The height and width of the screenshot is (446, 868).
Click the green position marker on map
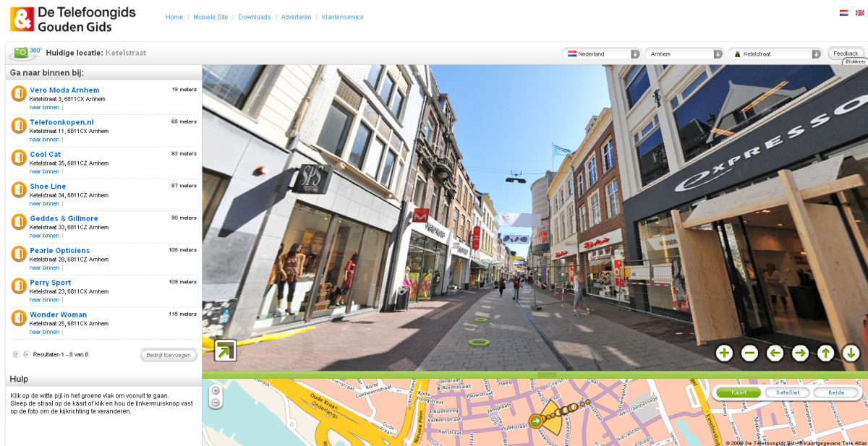click(x=536, y=421)
